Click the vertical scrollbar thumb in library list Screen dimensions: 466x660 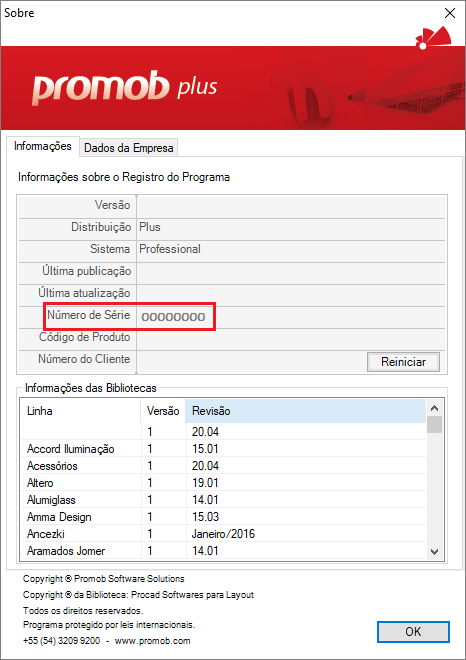[435, 424]
